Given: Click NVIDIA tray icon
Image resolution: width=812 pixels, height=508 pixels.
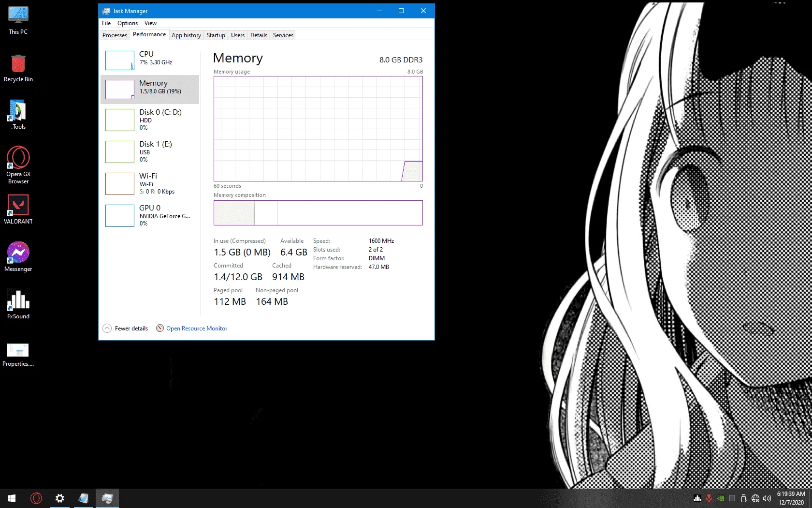Looking at the screenshot, I should 721,498.
